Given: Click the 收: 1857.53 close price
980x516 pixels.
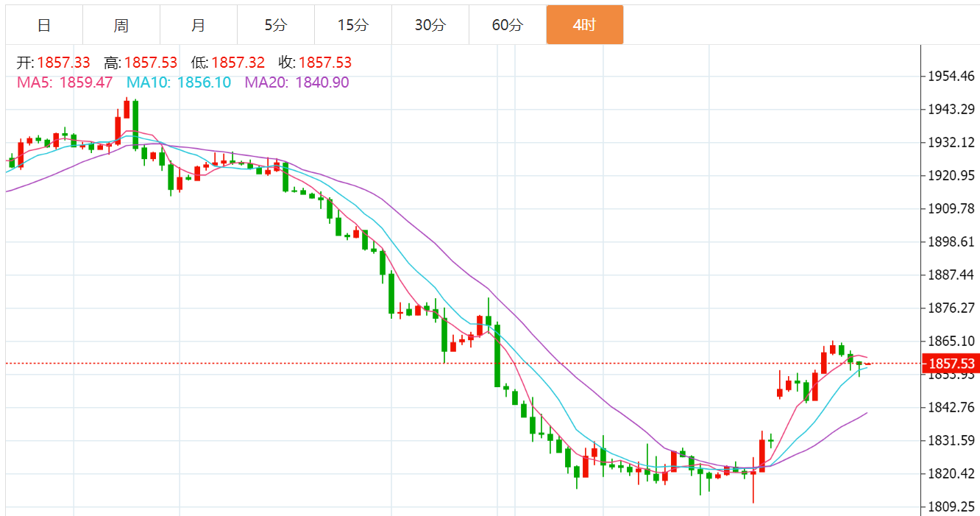Looking at the screenshot, I should [x=315, y=63].
